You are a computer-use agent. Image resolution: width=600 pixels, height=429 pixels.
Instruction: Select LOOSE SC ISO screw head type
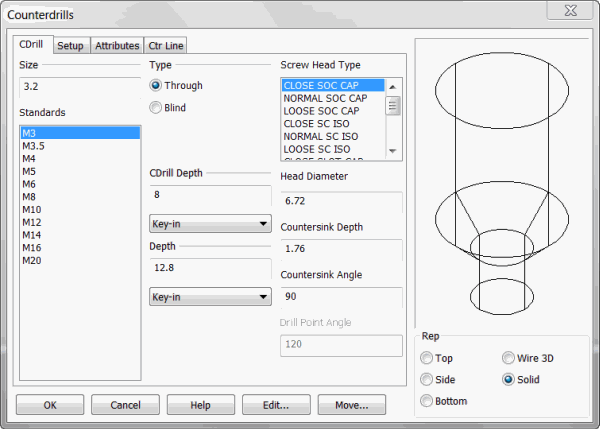point(333,149)
